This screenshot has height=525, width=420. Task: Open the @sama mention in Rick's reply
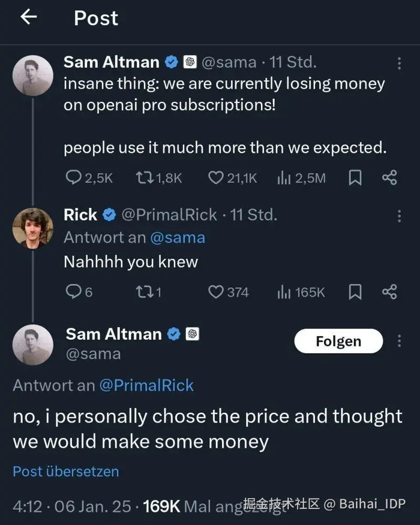[177, 237]
